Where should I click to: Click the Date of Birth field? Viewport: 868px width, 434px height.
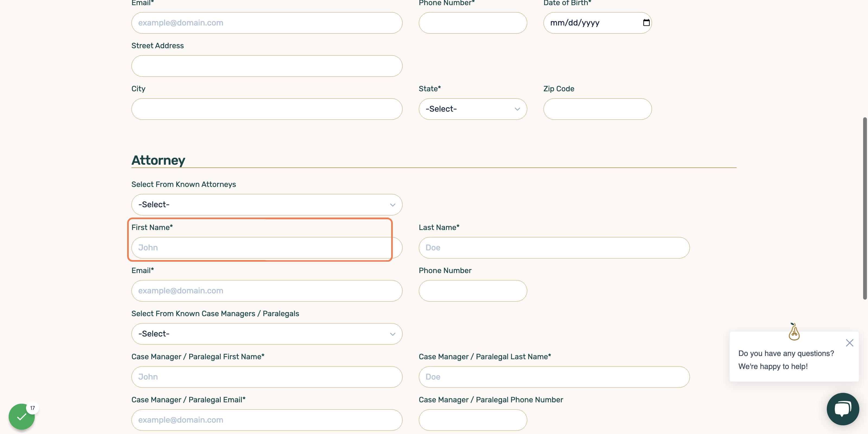click(597, 22)
